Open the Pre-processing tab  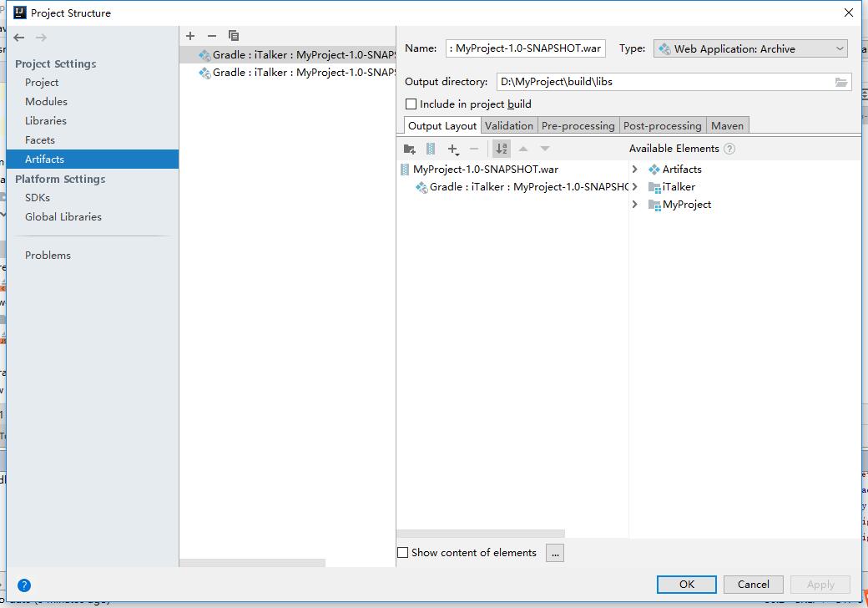click(x=578, y=126)
